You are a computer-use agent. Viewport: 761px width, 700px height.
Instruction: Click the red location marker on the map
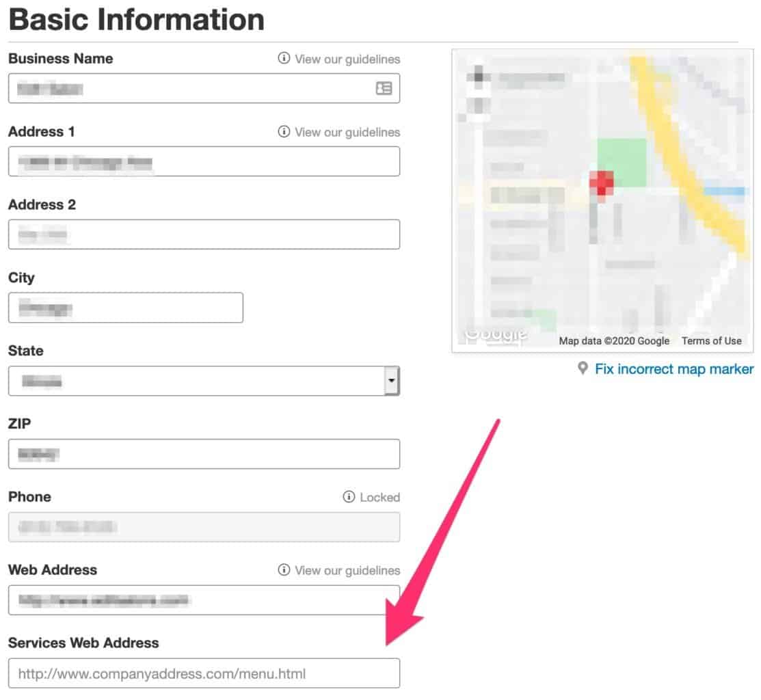(601, 183)
